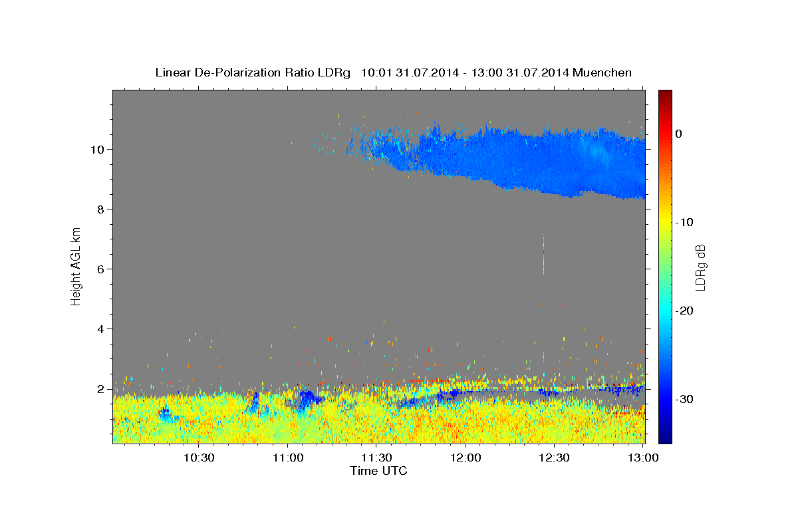Click the dark red top of colorbar
This screenshot has height=532, width=798.
(665, 95)
